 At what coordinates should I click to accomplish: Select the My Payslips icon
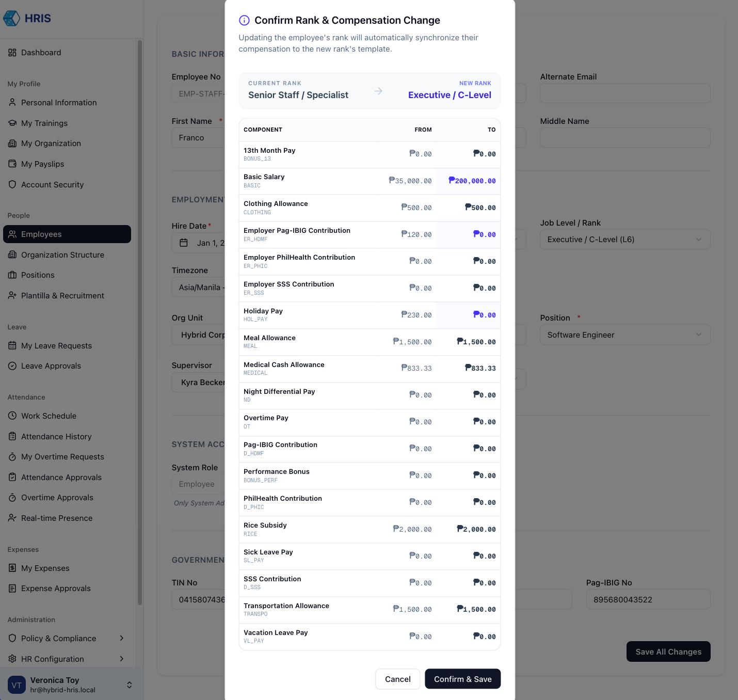[12, 164]
